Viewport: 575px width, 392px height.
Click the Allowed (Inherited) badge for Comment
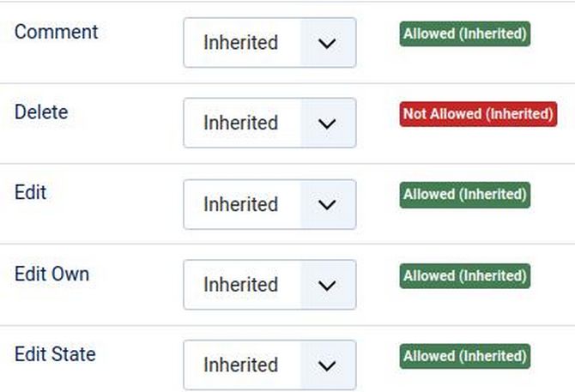pyautogui.click(x=464, y=33)
